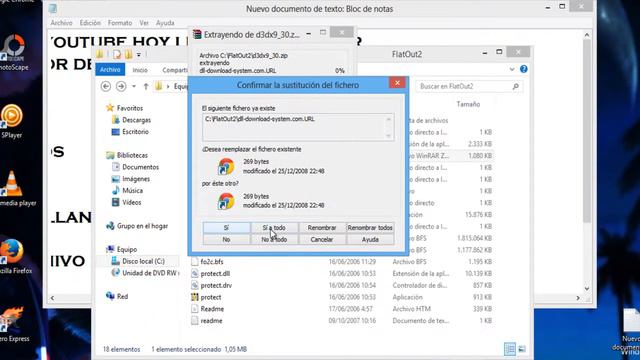Select the protect.dll file
This screenshot has width=640, height=360.
215,273
